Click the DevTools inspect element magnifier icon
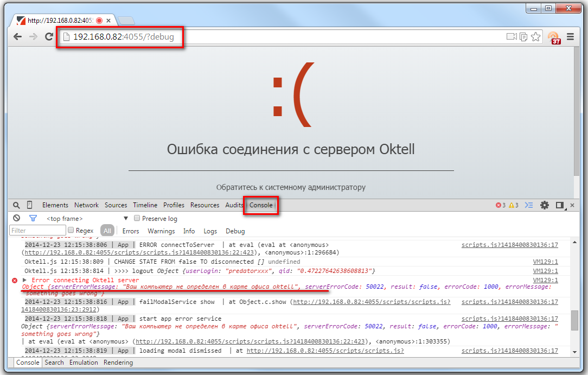 (16, 205)
